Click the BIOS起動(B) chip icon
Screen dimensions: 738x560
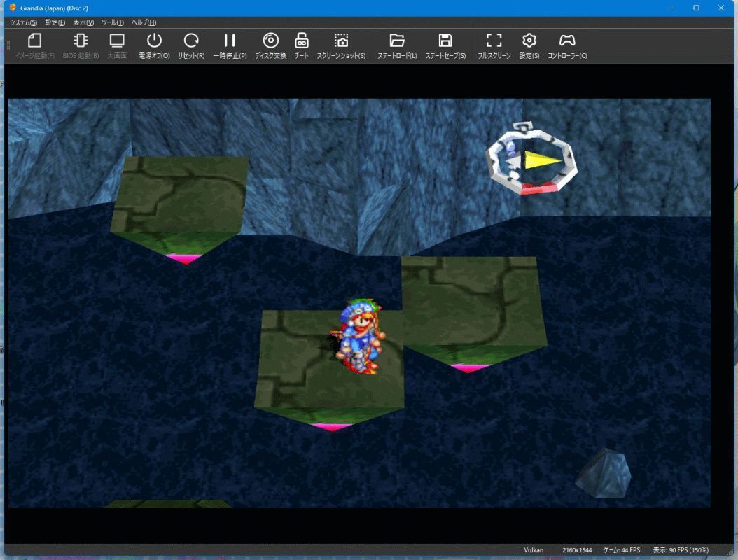pyautogui.click(x=81, y=46)
